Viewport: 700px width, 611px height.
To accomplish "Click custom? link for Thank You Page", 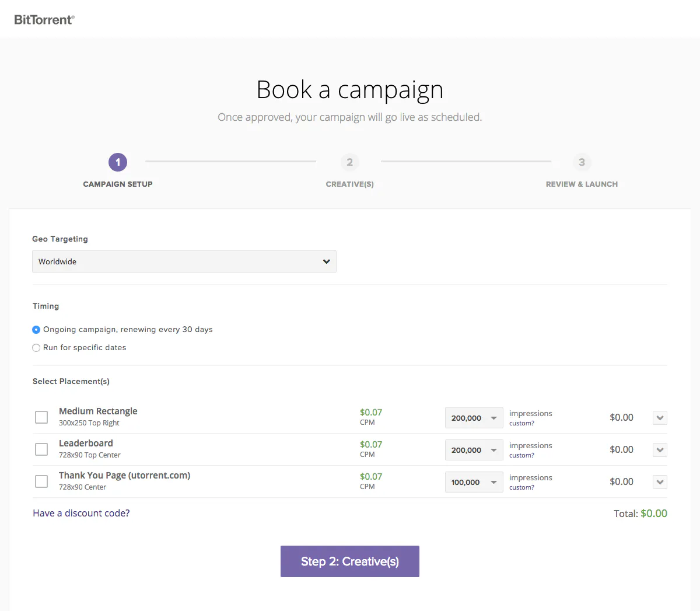I will tap(521, 487).
